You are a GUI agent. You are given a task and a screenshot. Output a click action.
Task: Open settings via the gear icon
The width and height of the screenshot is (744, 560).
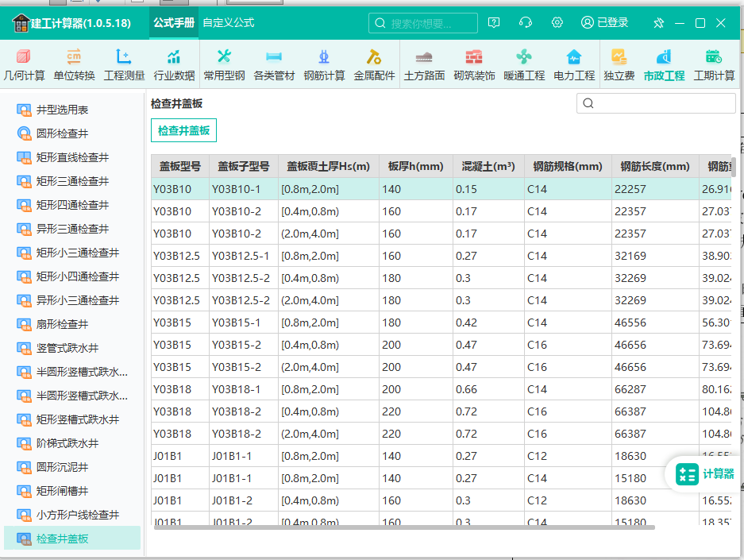coord(557,23)
